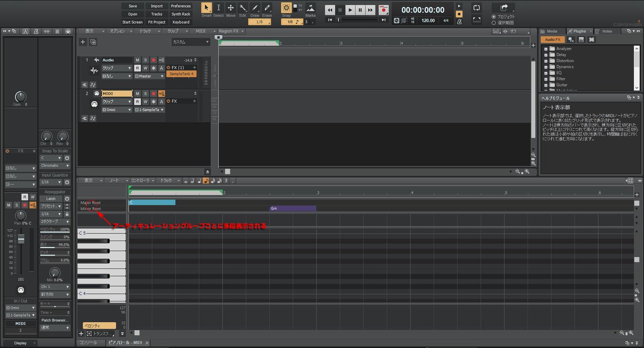The image size is (644, 348).
Task: Fast forward the transport
Action: (x=370, y=10)
